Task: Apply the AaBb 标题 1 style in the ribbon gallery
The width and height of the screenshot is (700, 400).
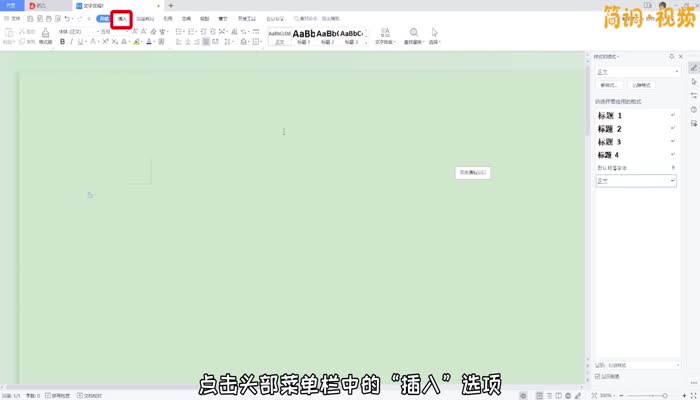Action: point(304,37)
